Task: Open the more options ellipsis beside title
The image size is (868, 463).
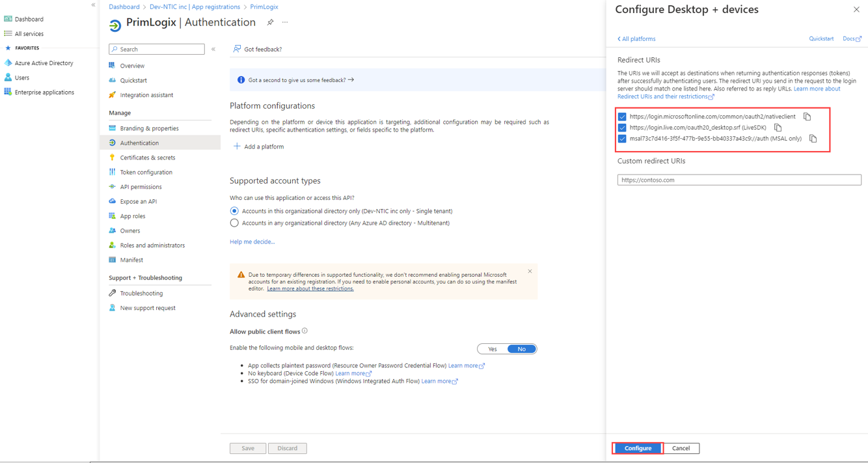Action: [x=285, y=22]
